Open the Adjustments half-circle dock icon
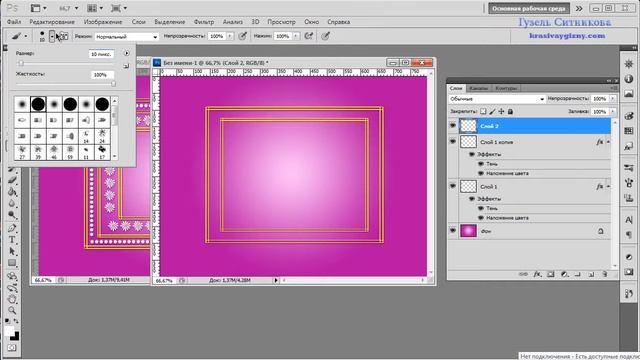This screenshot has width=640, height=360. pos(629,257)
